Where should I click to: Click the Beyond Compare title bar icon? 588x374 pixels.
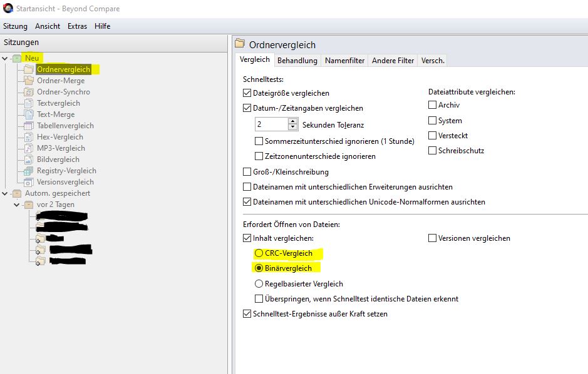[x=8, y=8]
